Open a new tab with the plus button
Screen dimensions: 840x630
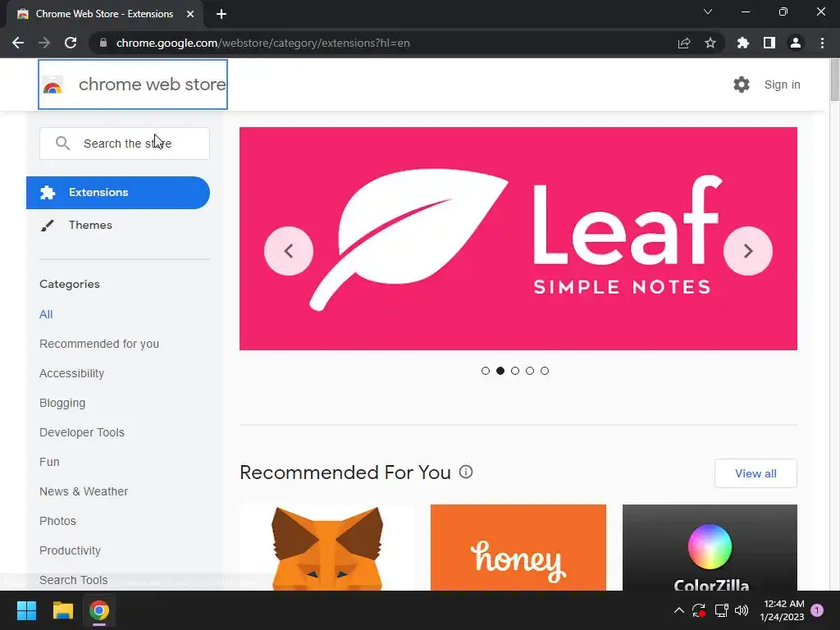tap(221, 14)
